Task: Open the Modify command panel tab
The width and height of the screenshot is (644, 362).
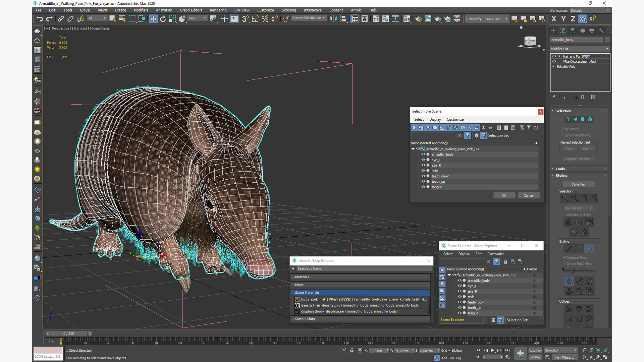Action: 563,31
